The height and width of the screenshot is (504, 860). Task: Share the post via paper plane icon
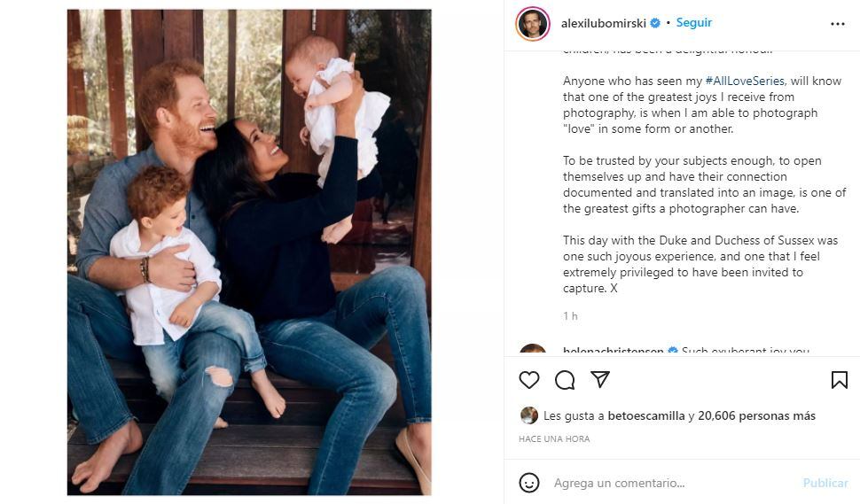600,380
